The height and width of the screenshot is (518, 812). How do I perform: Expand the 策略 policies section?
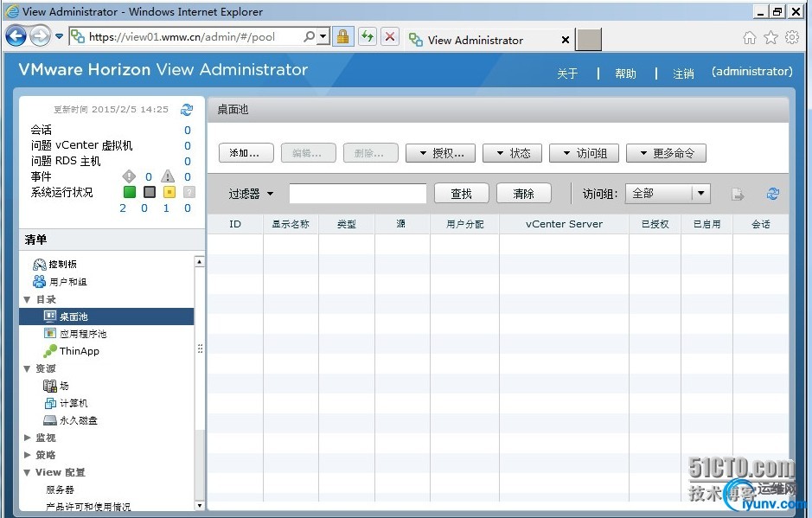coord(27,455)
